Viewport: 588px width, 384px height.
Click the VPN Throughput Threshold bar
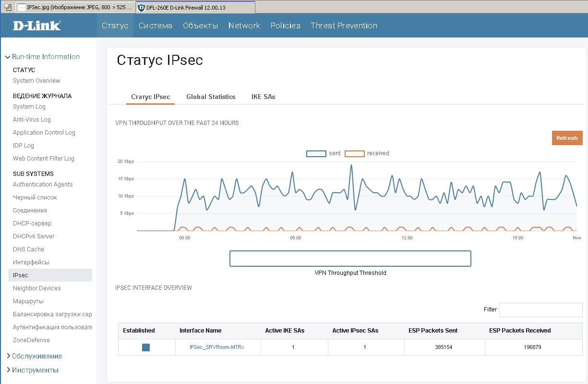click(x=350, y=259)
